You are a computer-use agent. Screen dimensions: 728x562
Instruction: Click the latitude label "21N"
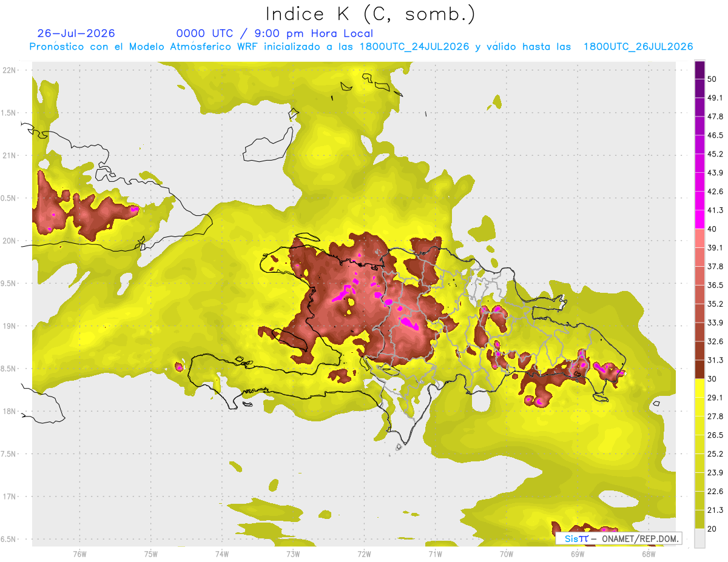pos(9,155)
